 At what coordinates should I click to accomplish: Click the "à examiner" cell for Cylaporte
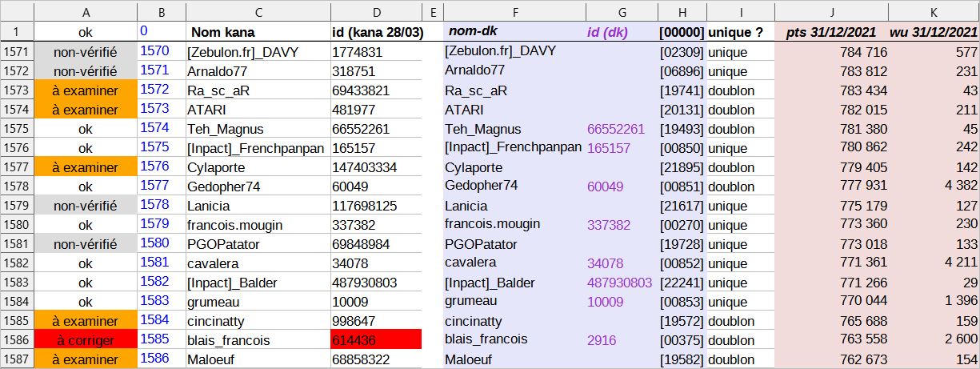pos(85,166)
